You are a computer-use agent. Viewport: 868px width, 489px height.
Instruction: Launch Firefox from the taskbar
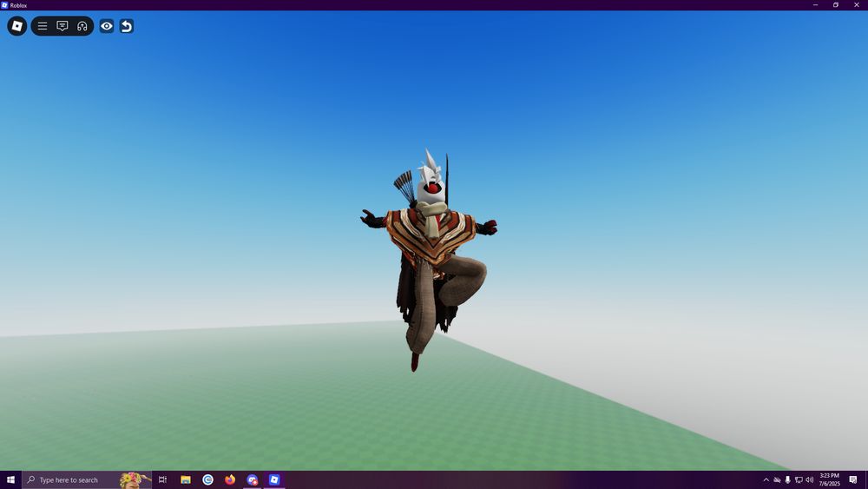(x=230, y=479)
